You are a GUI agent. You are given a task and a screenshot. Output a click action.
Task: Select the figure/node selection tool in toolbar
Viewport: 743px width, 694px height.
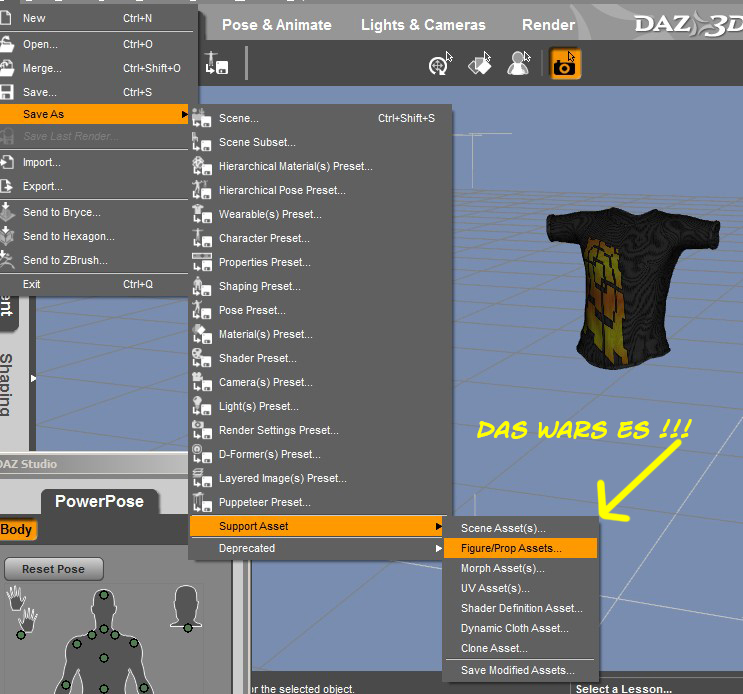[518, 63]
